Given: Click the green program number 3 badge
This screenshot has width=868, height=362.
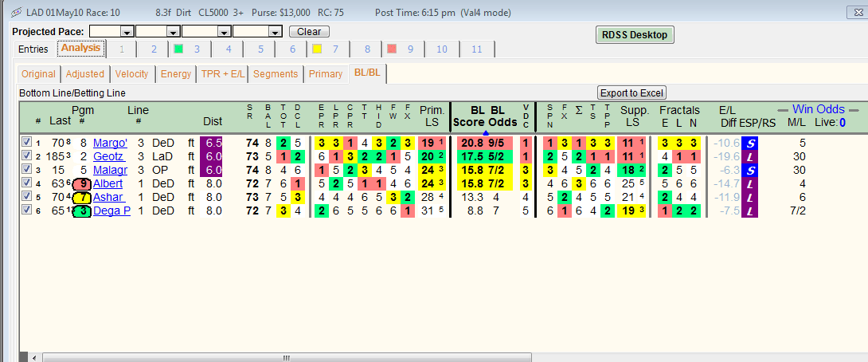Looking at the screenshot, I should (x=82, y=211).
